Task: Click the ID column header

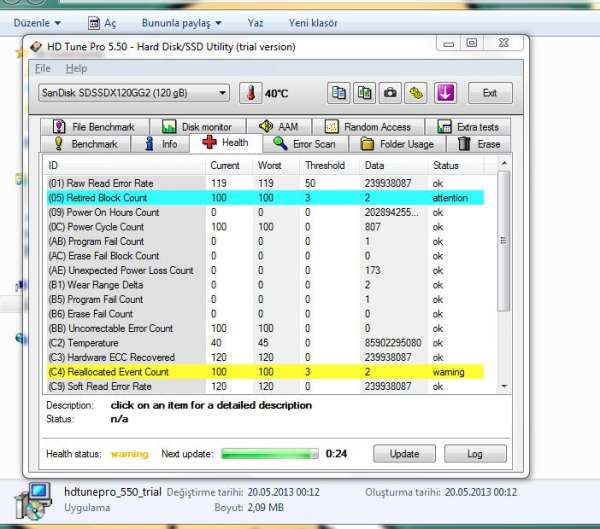Action: pos(124,165)
